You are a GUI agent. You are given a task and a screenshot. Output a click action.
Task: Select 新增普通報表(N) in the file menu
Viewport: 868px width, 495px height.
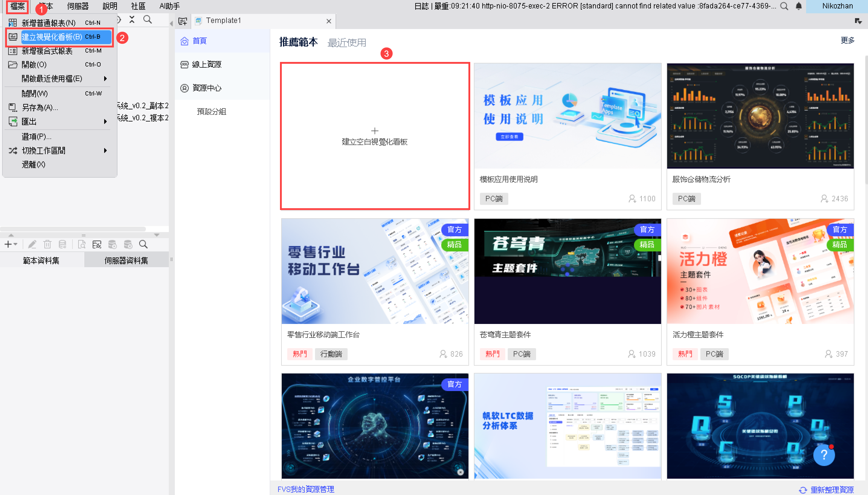pos(60,23)
